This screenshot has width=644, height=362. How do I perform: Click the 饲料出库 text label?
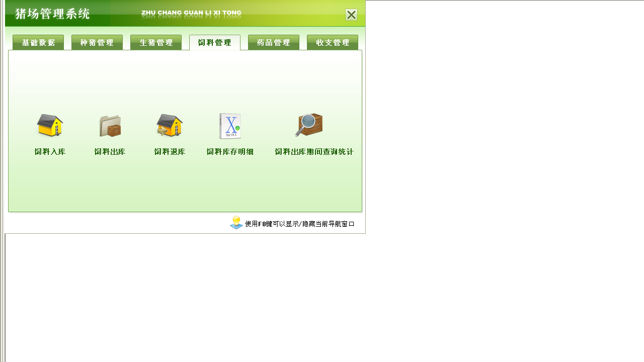(110, 151)
